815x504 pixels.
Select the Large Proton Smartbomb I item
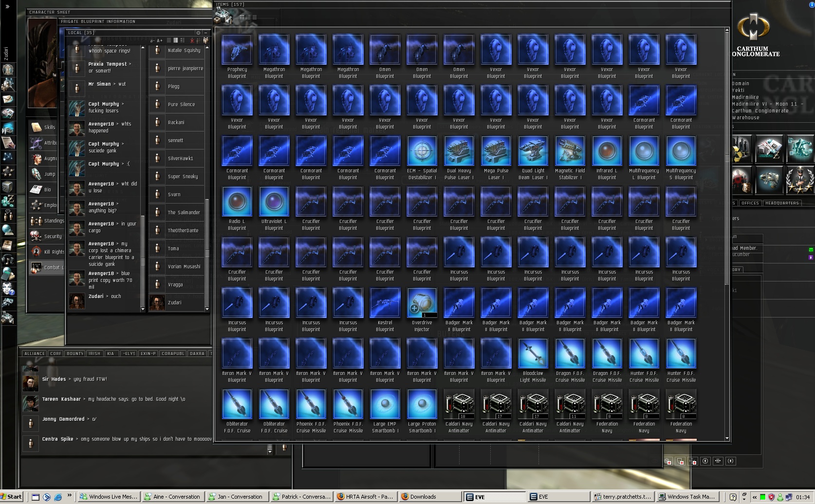422,411
